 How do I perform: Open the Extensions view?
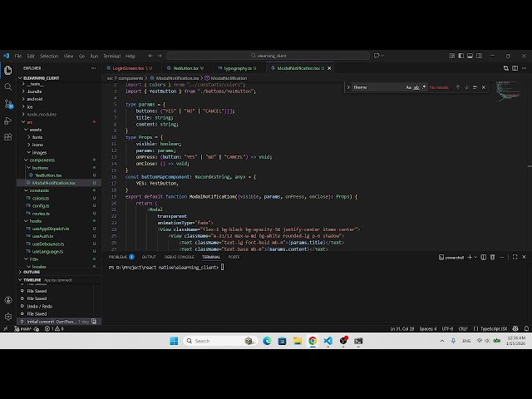(8, 137)
